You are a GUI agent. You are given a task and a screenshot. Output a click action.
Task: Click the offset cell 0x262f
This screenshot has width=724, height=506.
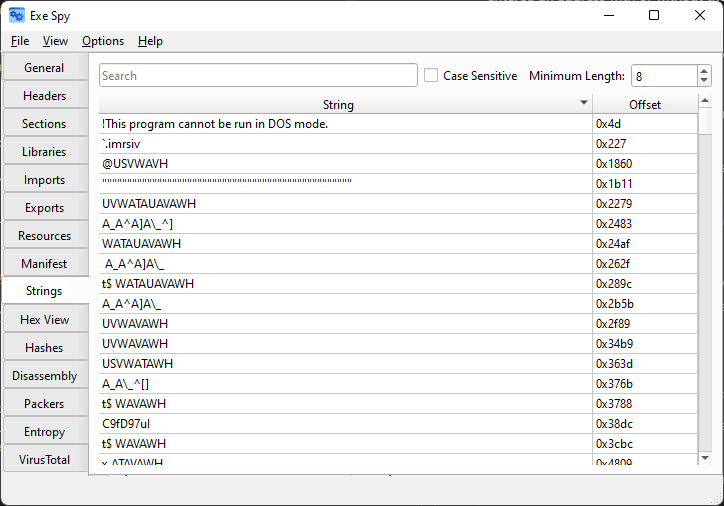645,264
